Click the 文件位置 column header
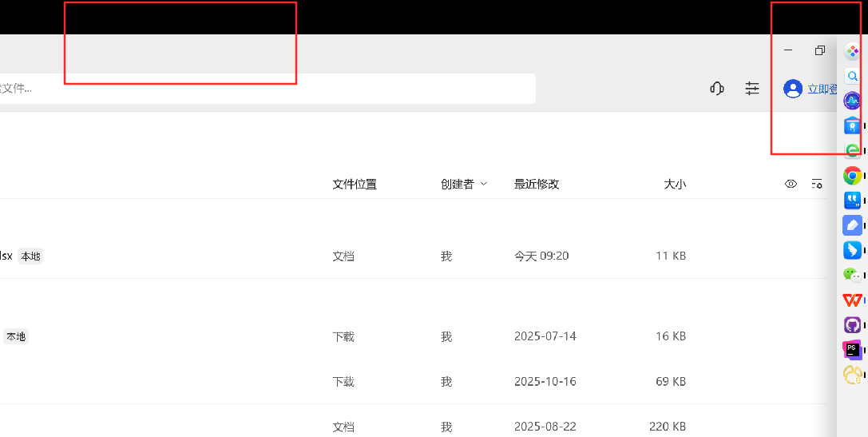Image resolution: width=868 pixels, height=437 pixels. [355, 184]
